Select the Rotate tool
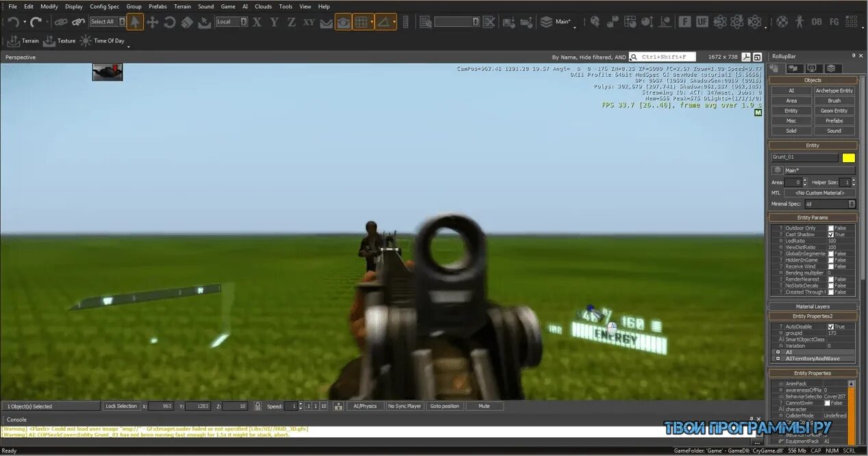This screenshot has height=456, width=868. coord(170,22)
